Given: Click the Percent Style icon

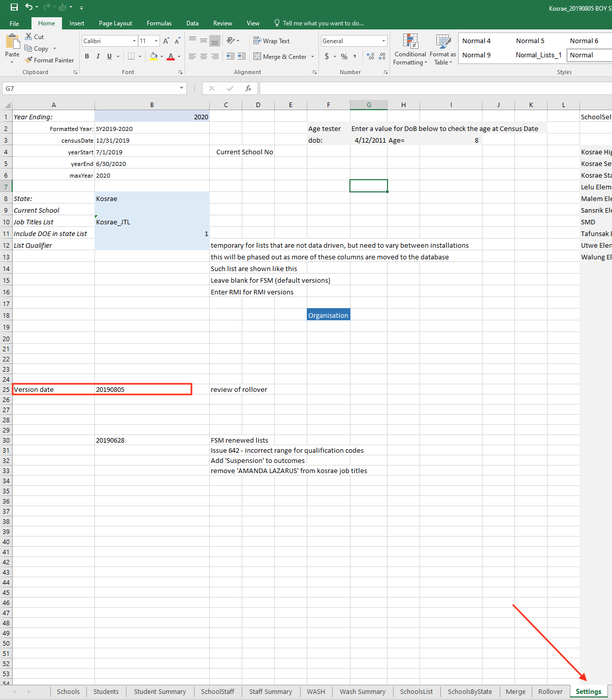Looking at the screenshot, I should pos(344,56).
